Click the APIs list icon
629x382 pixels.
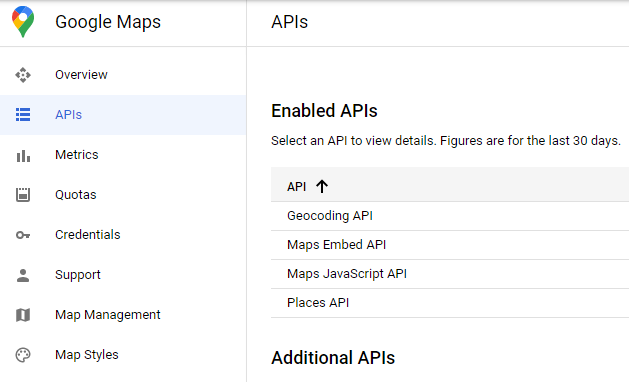click(x=23, y=114)
